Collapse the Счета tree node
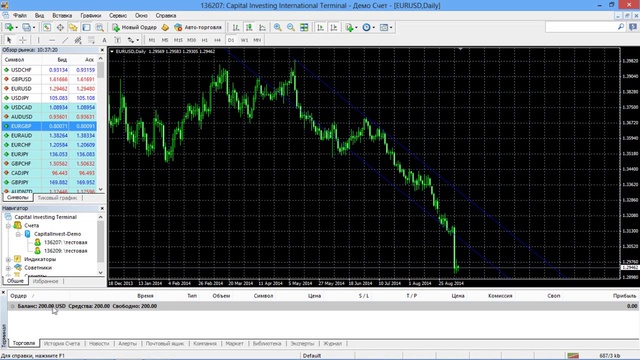 [x=8, y=226]
